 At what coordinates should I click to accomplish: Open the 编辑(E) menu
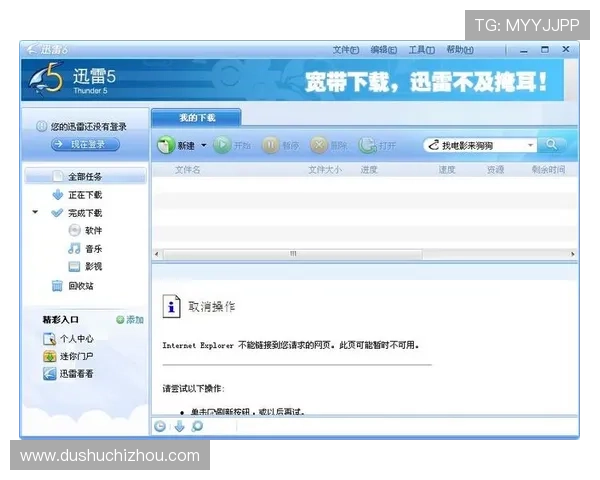383,50
